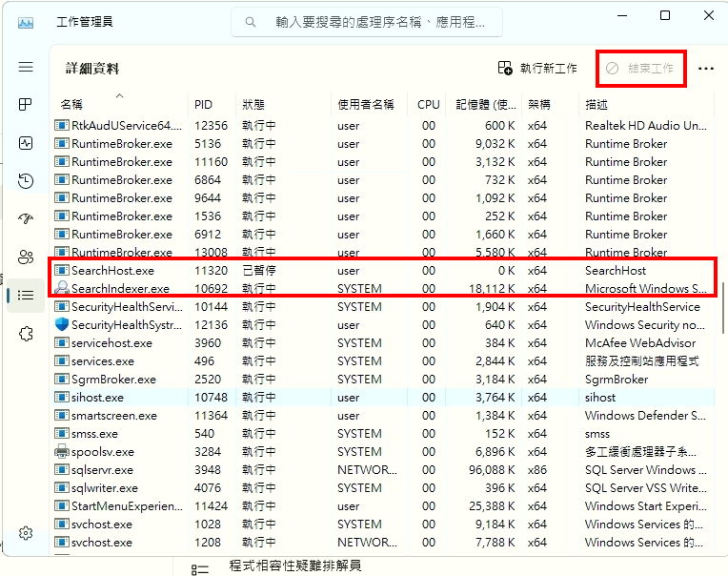Screen dimensions: 728x576
Task: Select svchost.exe with PID 1208
Action: point(383,542)
